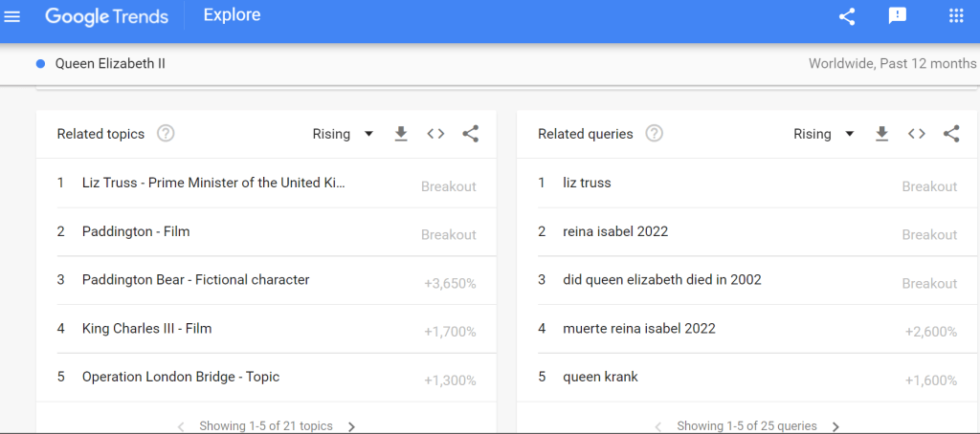This screenshot has height=434, width=980.
Task: Click the Worldwide, Past 12 months text
Action: (x=893, y=64)
